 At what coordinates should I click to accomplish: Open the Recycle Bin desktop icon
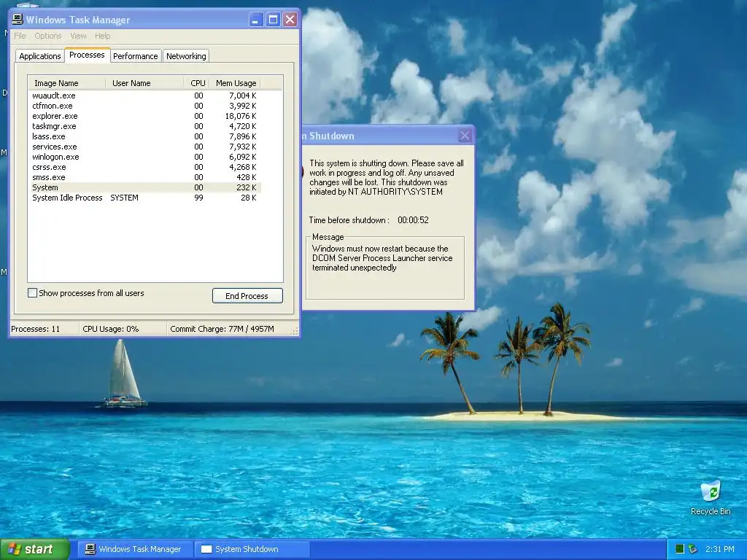[x=711, y=497]
